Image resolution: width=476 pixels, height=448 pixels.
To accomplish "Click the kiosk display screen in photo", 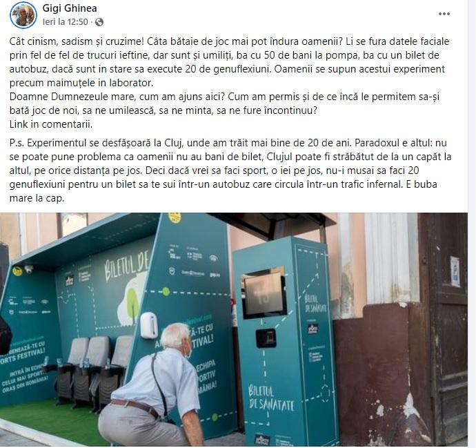I will [x=264, y=294].
